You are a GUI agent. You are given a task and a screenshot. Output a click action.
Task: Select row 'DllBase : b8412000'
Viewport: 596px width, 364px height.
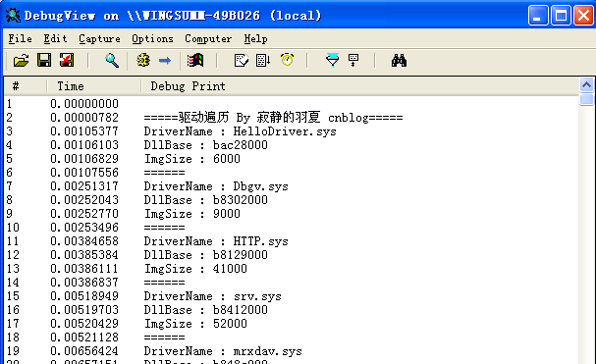(292, 310)
